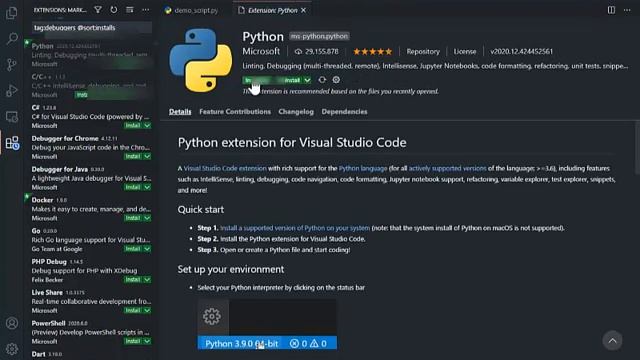
Task: Open the Dependencies tab
Action: [x=344, y=112]
